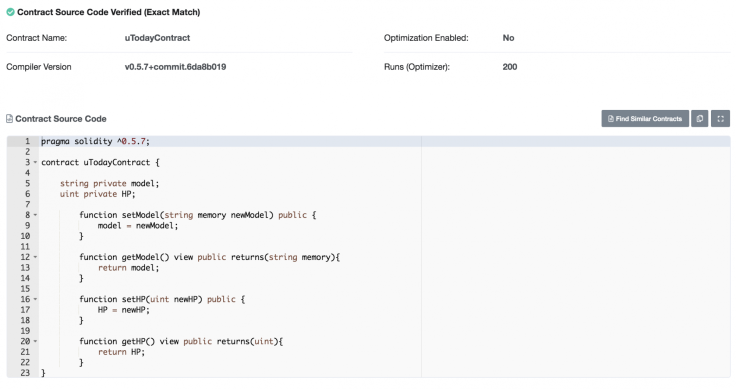Click the function getHP declaration line
Screen dimensions: 736x389
(x=181, y=342)
